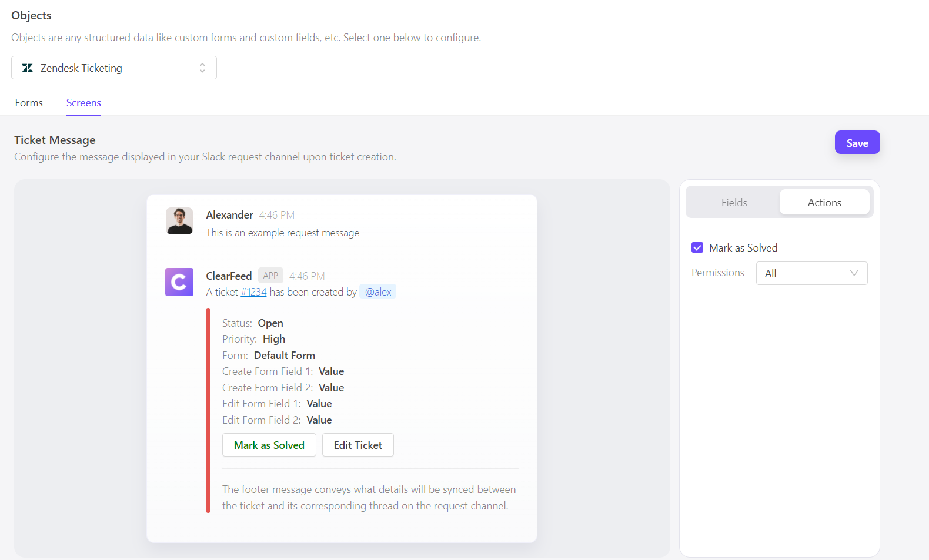Switch to the Fields panel tab
This screenshot has width=929, height=560.
[734, 203]
